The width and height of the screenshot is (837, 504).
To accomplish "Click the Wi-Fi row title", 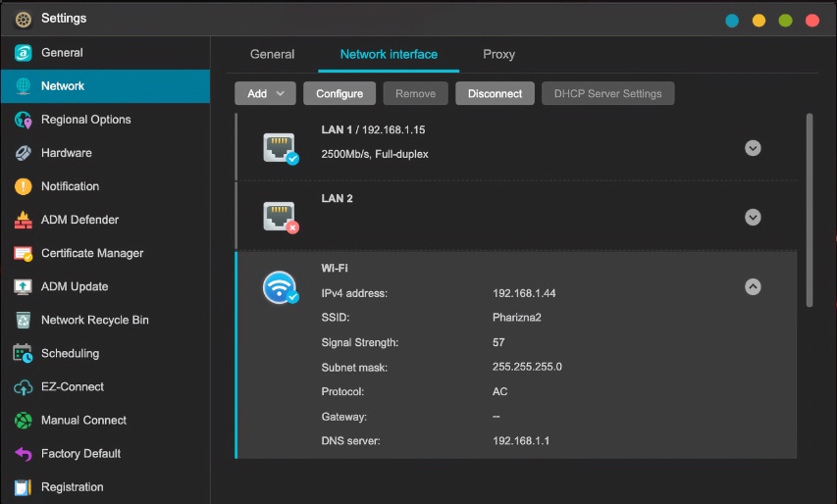I will [335, 269].
